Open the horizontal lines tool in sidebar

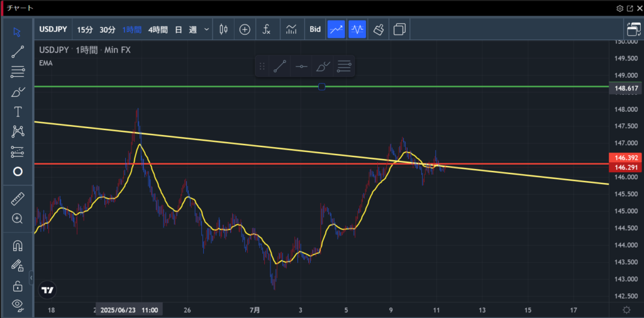click(x=17, y=72)
